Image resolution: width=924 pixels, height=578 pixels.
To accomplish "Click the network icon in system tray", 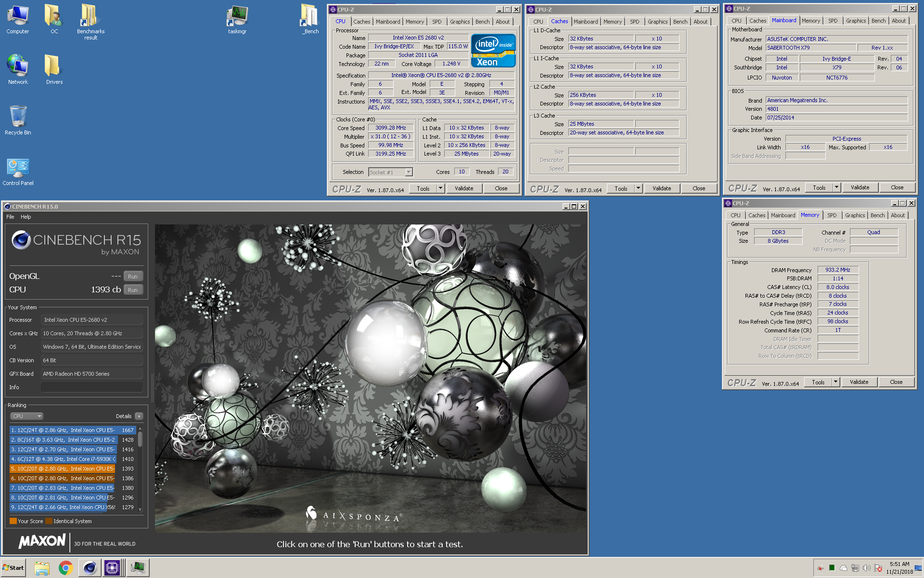I will (855, 568).
